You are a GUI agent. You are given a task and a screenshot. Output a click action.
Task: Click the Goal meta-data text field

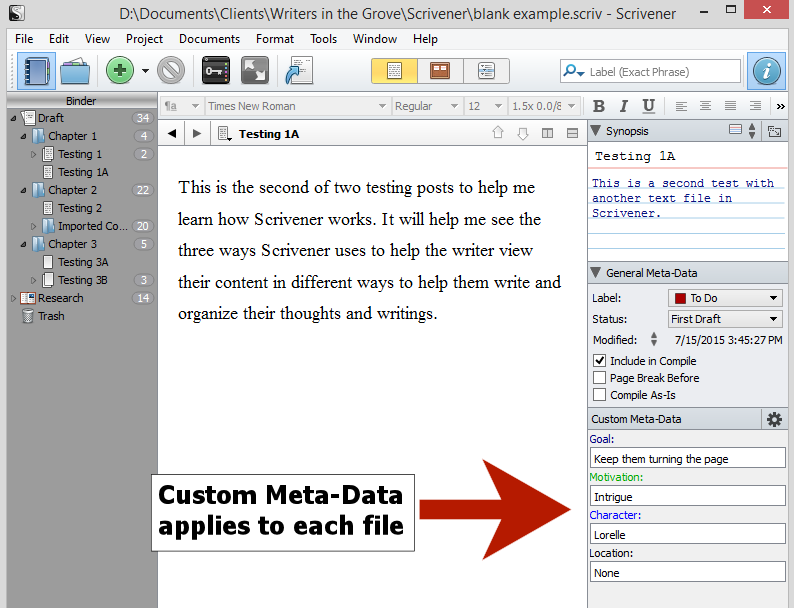click(x=688, y=459)
